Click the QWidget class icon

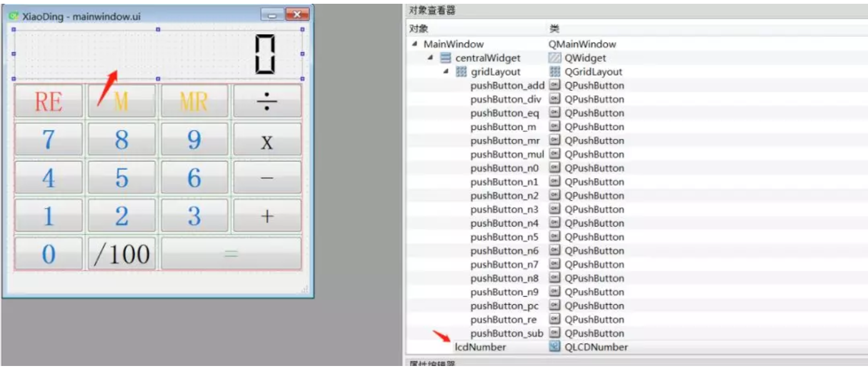[554, 58]
